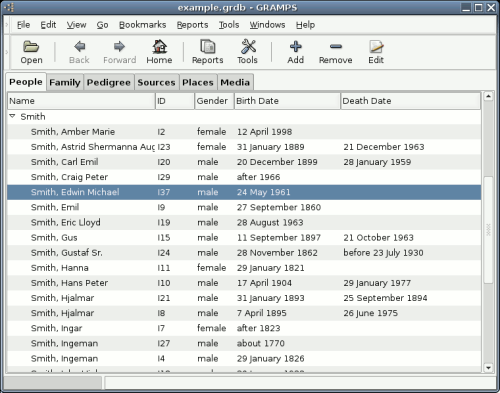Screen dimensions: 500x393
Task: Sort by the Death Date column header
Action: [x=410, y=101]
